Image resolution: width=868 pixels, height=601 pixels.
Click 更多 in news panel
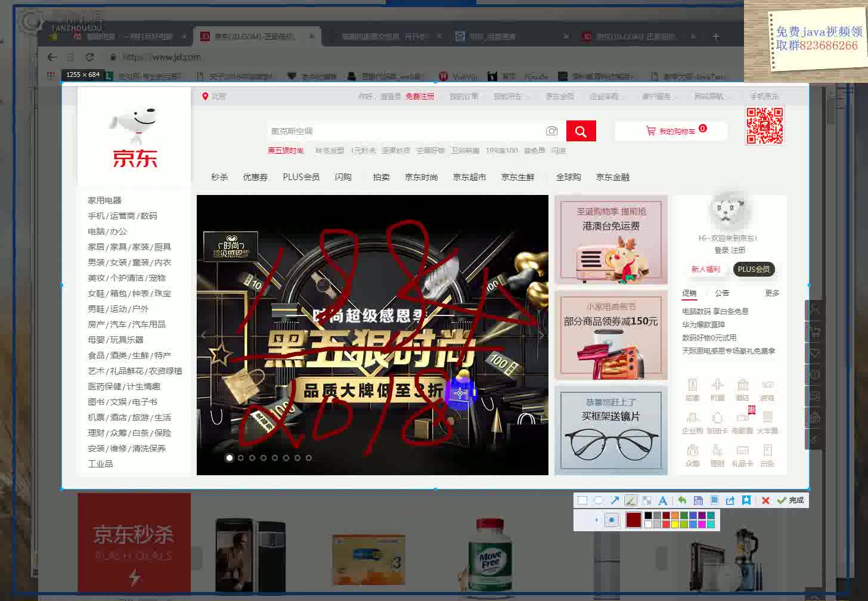[772, 293]
